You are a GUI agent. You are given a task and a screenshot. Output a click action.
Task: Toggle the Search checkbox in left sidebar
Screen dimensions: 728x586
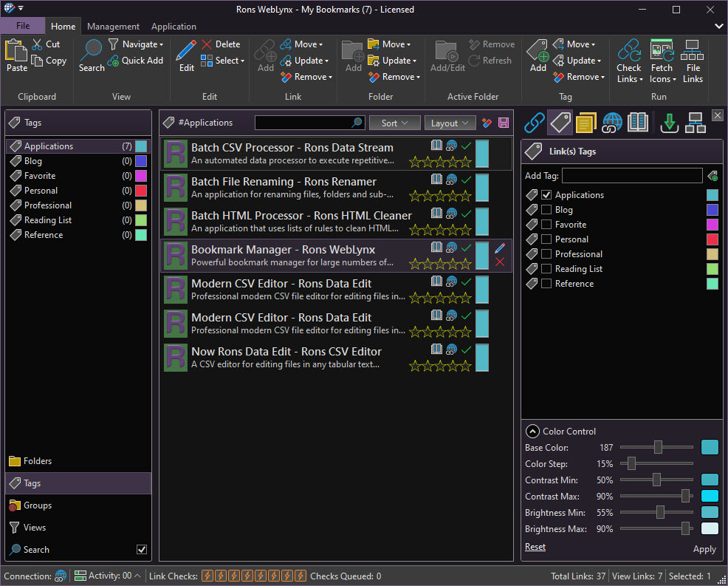pyautogui.click(x=142, y=550)
